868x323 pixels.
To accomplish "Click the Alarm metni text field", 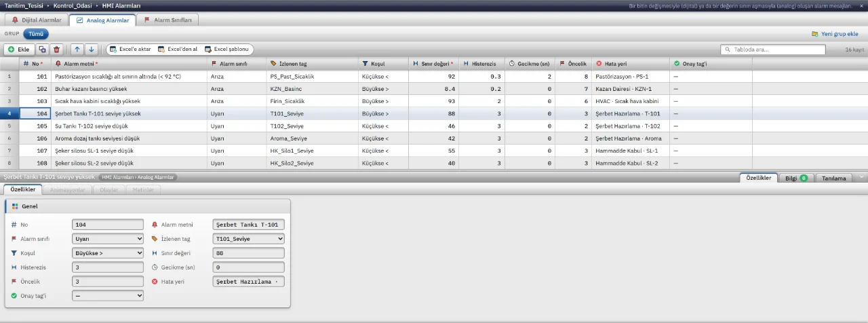I will click(x=249, y=225).
